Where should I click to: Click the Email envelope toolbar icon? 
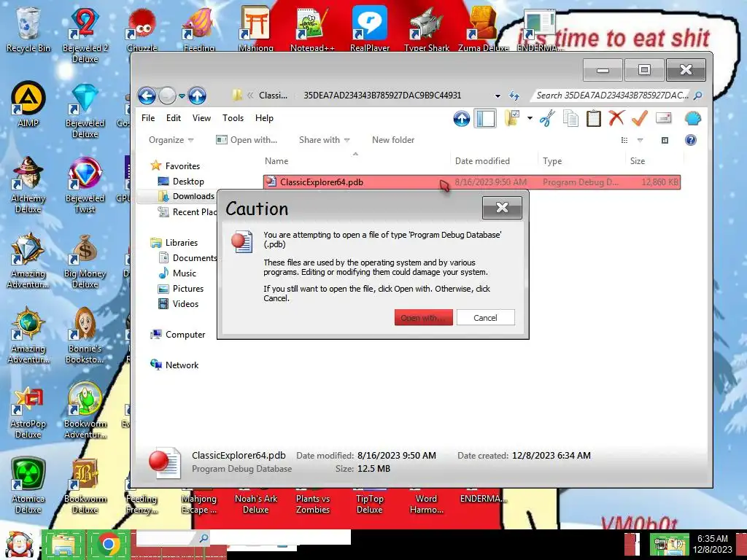pyautogui.click(x=663, y=117)
